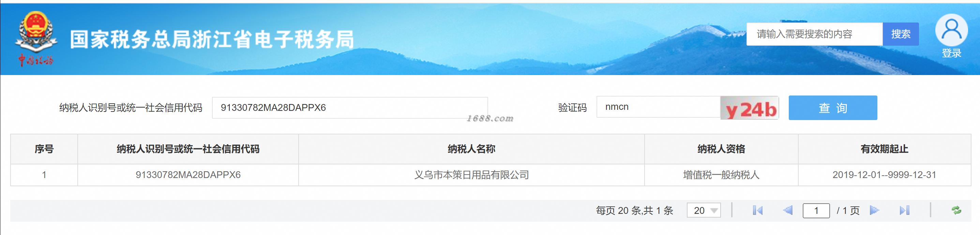The height and width of the screenshot is (235, 980).
Task: Focus the 验证码 captcha input field
Action: coord(658,107)
